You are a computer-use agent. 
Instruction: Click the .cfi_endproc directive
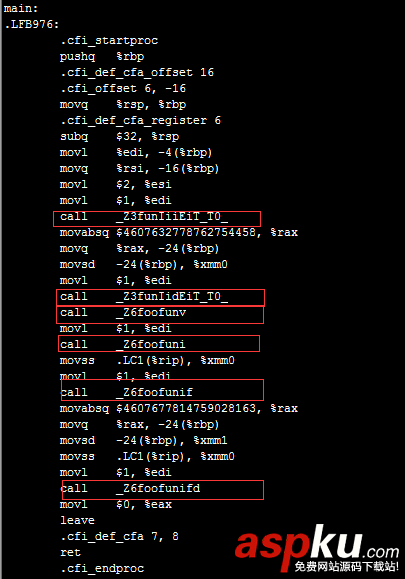click(102, 568)
